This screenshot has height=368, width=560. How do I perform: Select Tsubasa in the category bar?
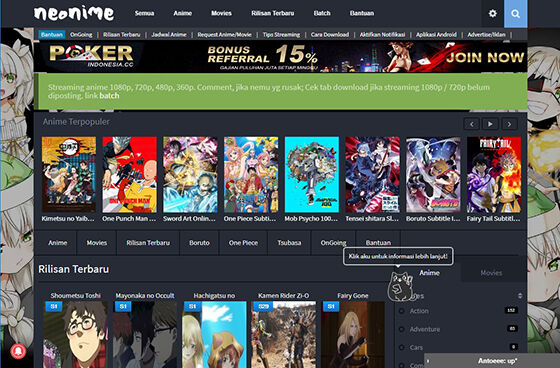(289, 243)
